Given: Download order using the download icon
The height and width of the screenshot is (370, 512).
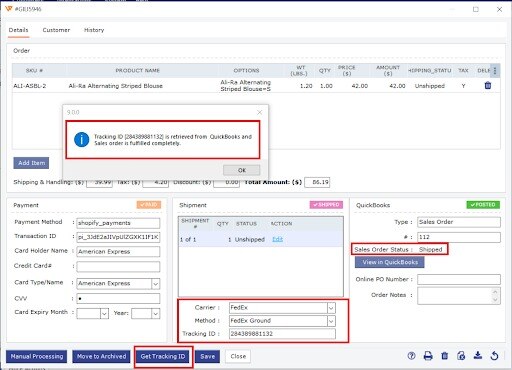Looking at the screenshot, I should pos(478,356).
